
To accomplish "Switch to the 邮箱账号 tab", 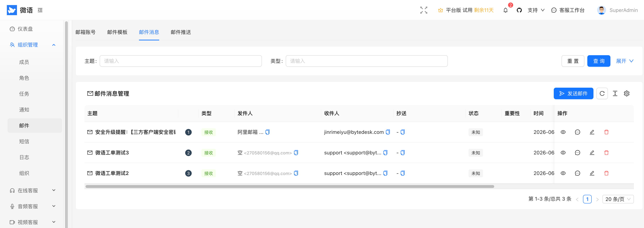I will [x=86, y=32].
